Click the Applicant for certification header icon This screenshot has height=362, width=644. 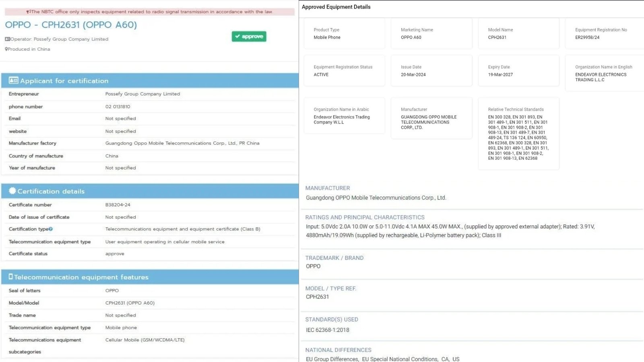coord(13,80)
